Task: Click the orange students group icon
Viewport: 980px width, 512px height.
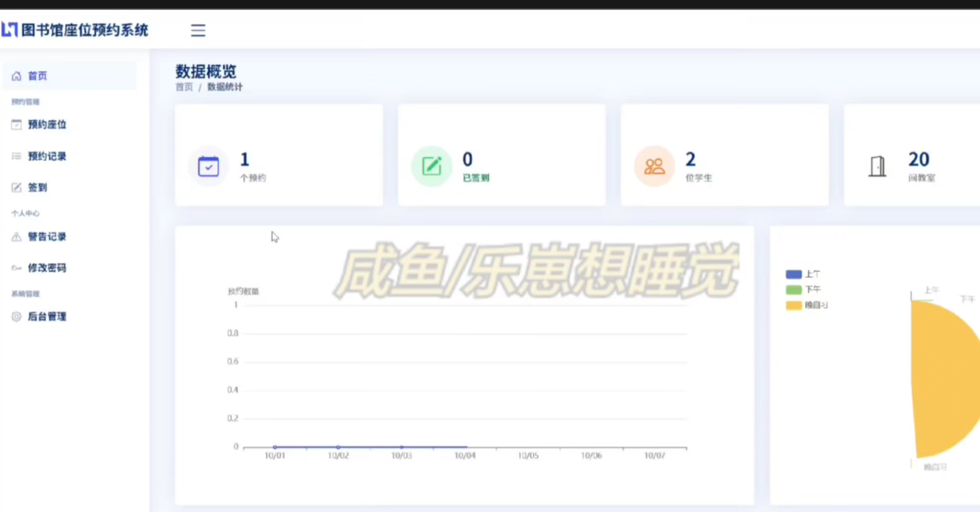Action: click(x=654, y=166)
